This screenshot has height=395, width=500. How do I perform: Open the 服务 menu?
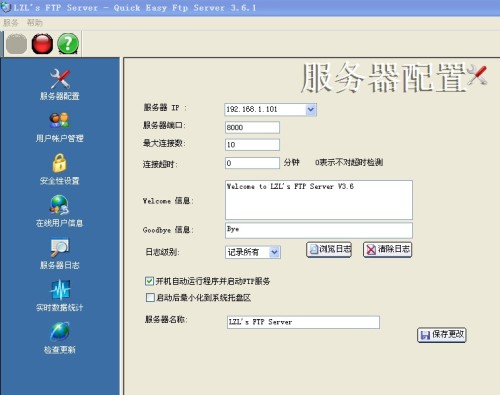pyautogui.click(x=10, y=23)
